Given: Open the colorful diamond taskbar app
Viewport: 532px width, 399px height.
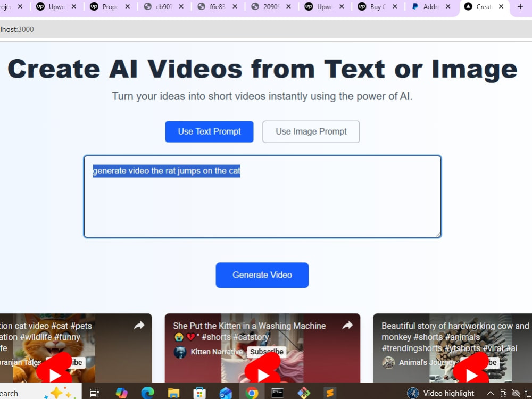Looking at the screenshot, I should [x=304, y=393].
